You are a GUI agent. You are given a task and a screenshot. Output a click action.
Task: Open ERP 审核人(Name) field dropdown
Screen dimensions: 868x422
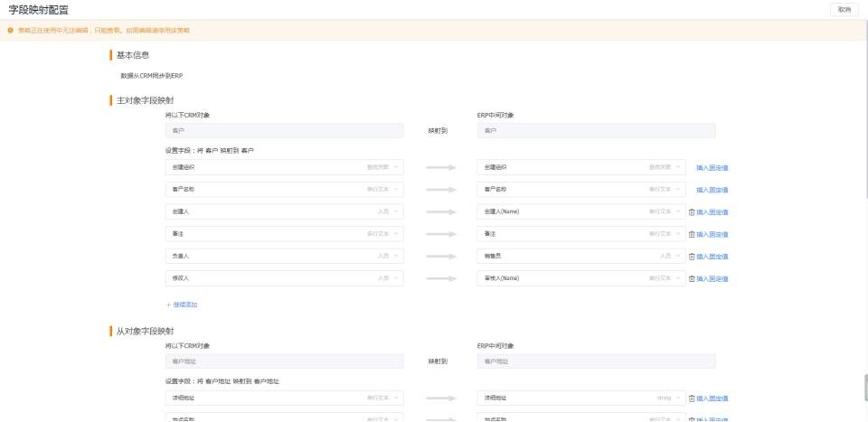[581, 278]
